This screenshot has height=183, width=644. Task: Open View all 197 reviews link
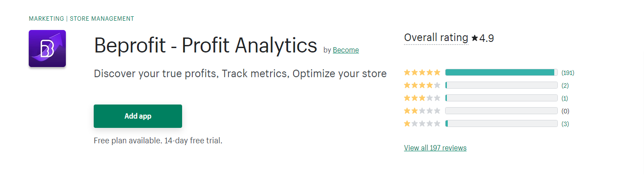coord(435,148)
